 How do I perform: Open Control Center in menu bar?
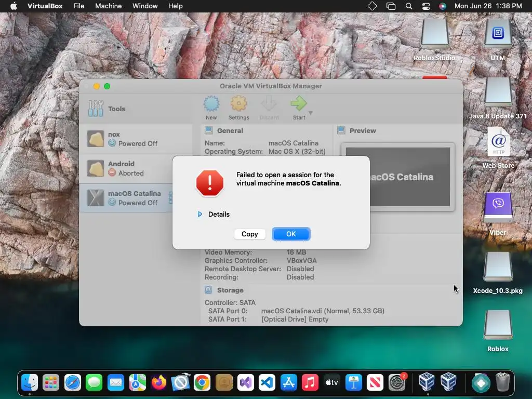426,6
